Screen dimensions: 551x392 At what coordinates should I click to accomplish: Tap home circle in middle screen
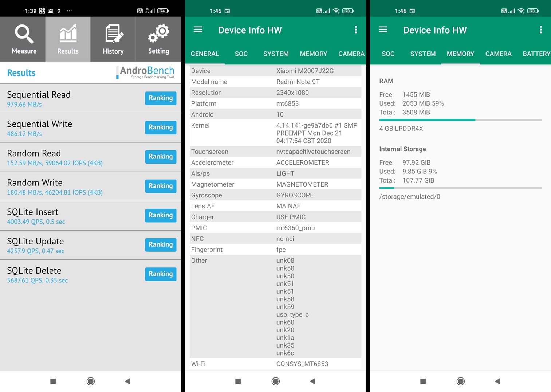coord(276,381)
